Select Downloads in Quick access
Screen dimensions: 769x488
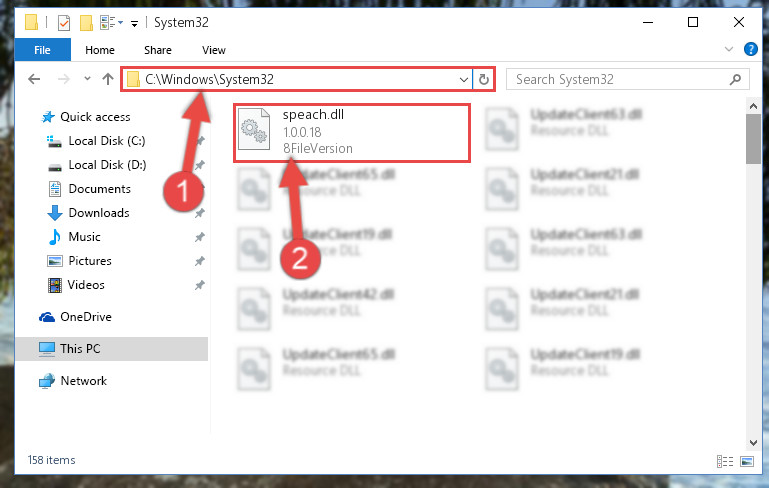point(99,213)
